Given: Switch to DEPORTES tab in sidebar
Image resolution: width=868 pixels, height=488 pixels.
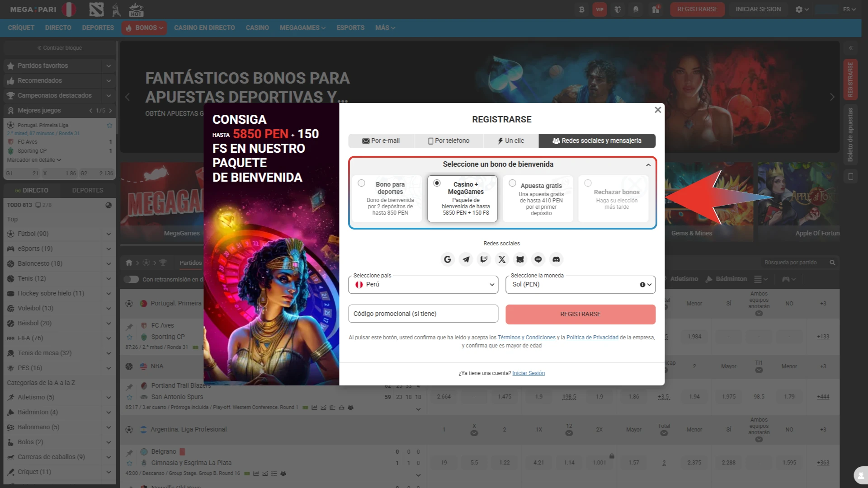Looking at the screenshot, I should pyautogui.click(x=88, y=190).
